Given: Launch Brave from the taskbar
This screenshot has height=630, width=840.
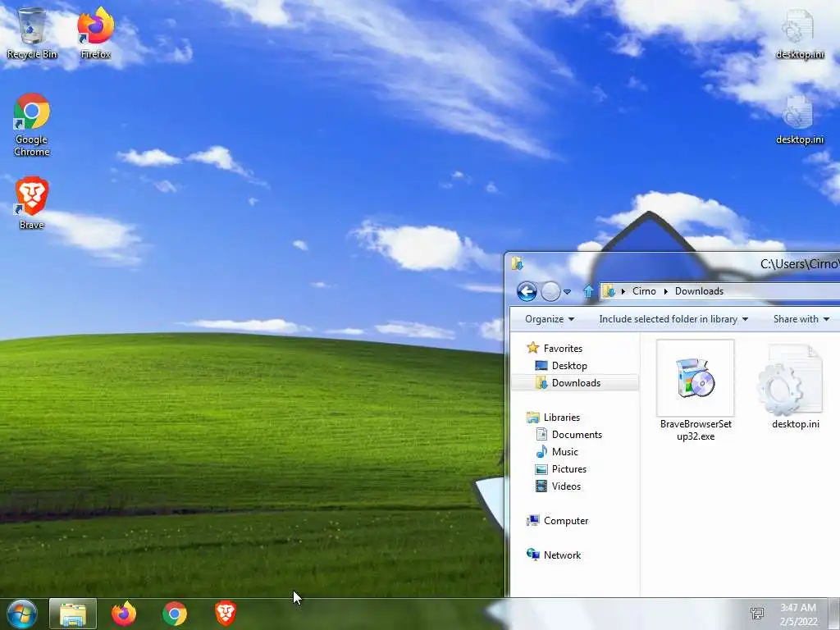Looking at the screenshot, I should tap(226, 614).
